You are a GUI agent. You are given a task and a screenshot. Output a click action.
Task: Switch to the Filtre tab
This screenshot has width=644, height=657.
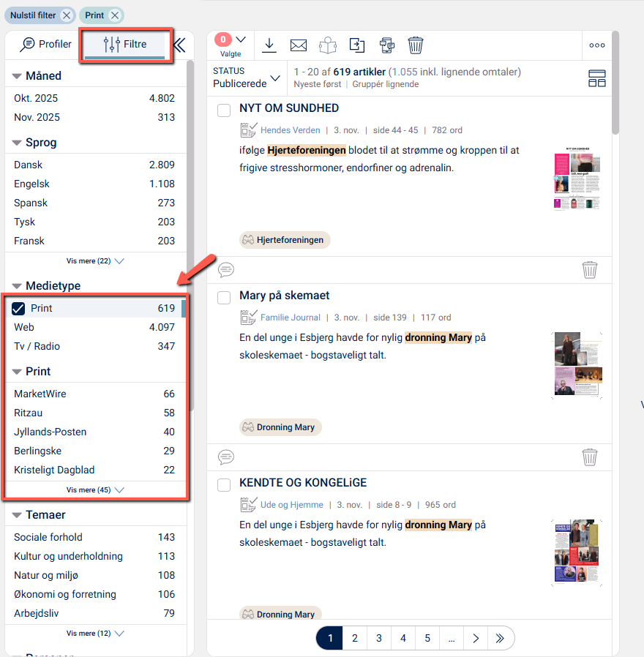(125, 44)
